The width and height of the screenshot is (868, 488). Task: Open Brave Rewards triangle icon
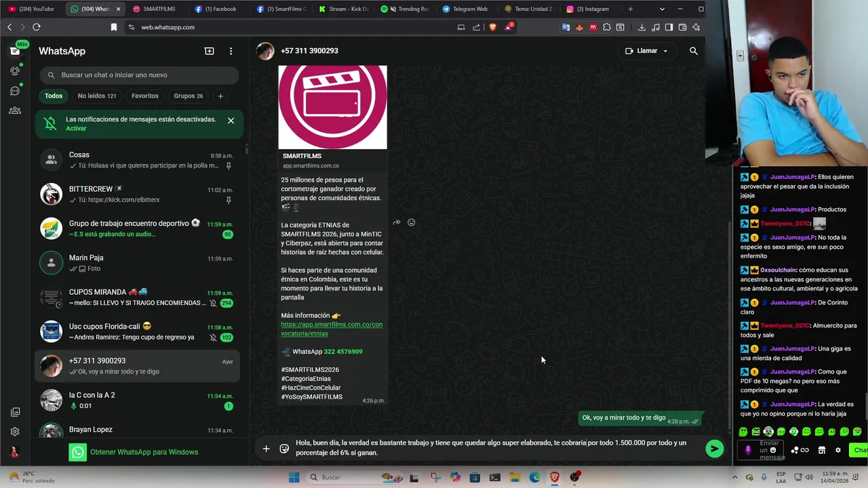point(509,27)
